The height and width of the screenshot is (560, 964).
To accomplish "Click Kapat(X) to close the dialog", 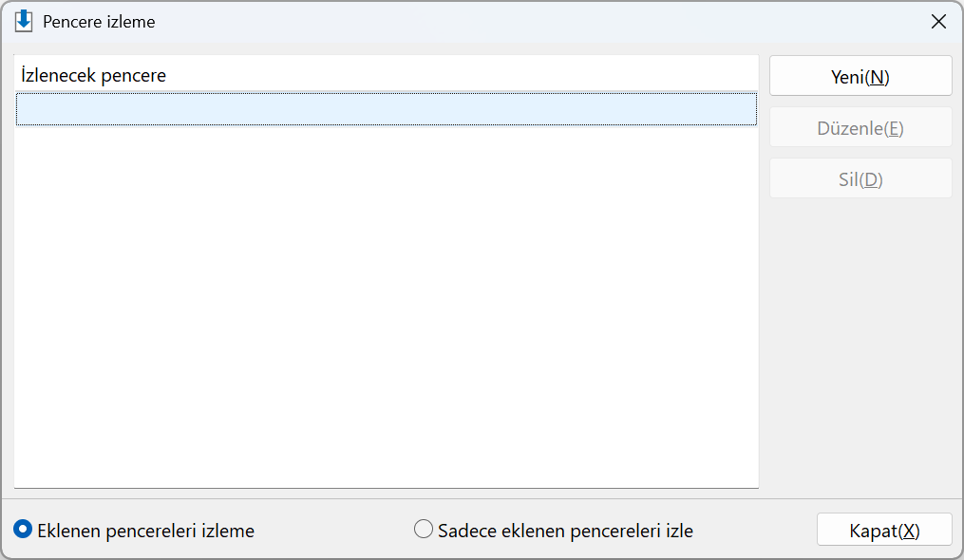I will click(x=884, y=530).
